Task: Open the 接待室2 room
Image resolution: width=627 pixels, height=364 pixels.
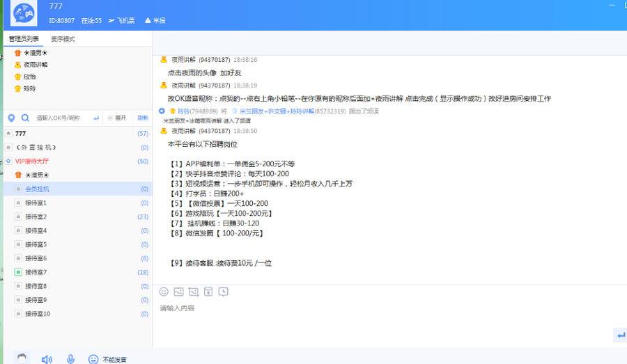Action: pyautogui.click(x=36, y=217)
